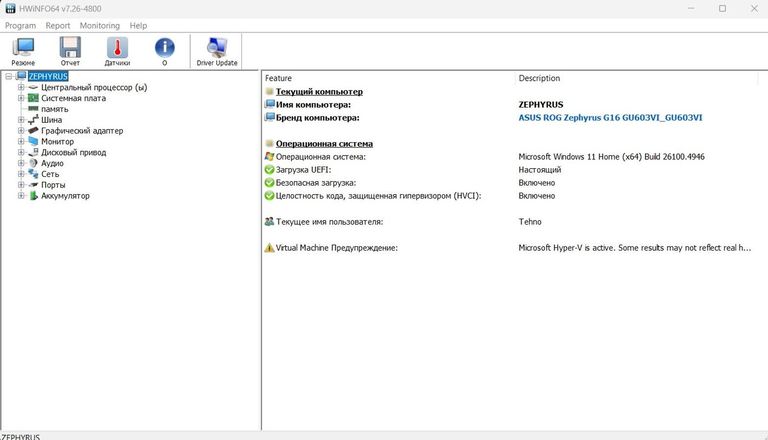Expand the Сеть network tree node
This screenshot has height=440, width=768.
(x=20, y=174)
